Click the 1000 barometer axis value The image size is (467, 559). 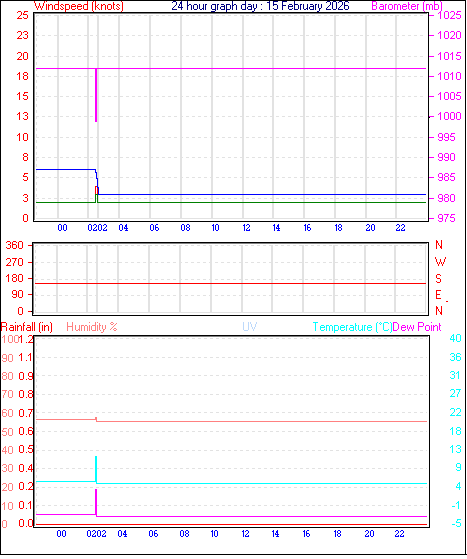click(450, 116)
